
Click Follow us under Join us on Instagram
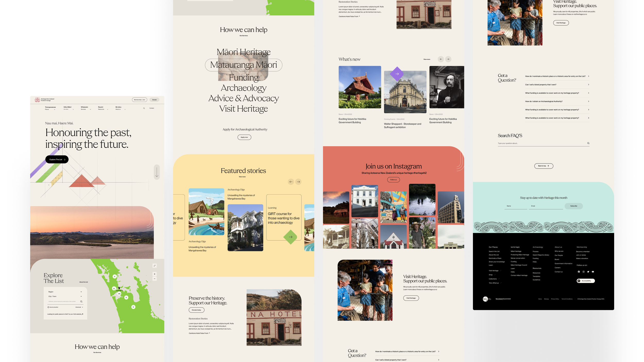[393, 180]
